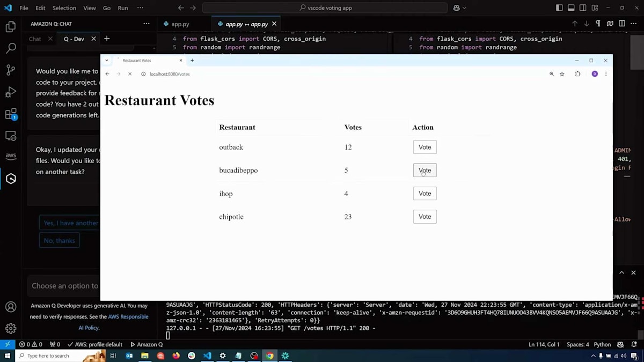Viewport: 644px width, 362px height.
Task: Open the File menu
Action: [x=24, y=8]
